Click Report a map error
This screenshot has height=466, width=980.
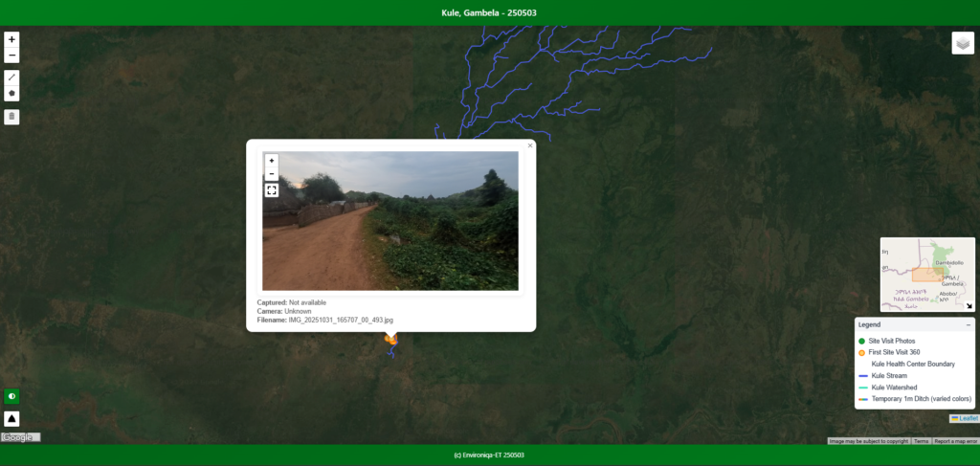point(955,441)
